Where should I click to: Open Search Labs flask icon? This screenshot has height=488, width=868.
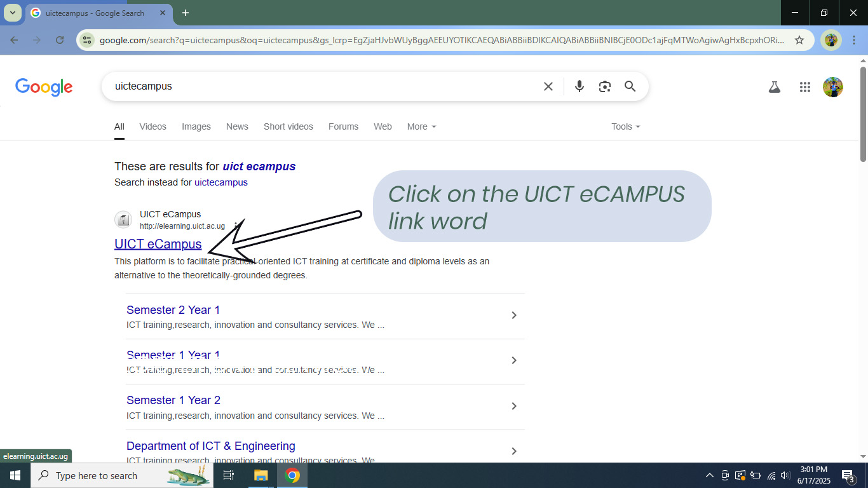click(x=774, y=88)
